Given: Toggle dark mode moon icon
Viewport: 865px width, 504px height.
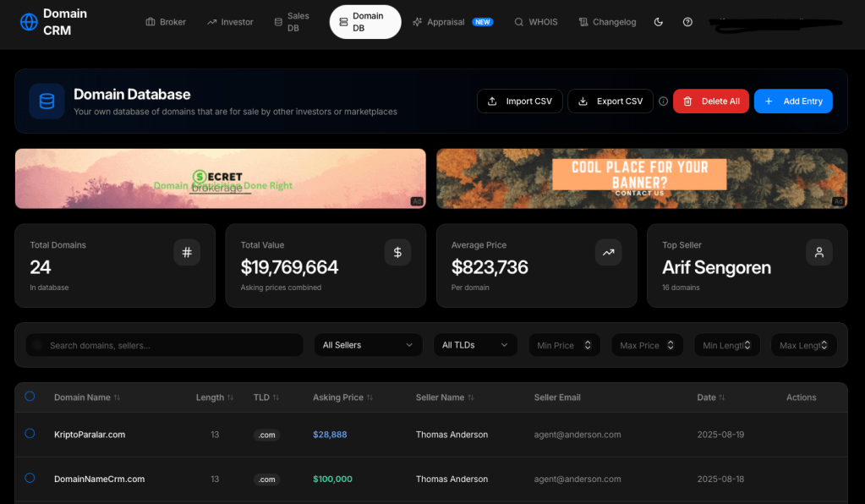Looking at the screenshot, I should click(659, 22).
